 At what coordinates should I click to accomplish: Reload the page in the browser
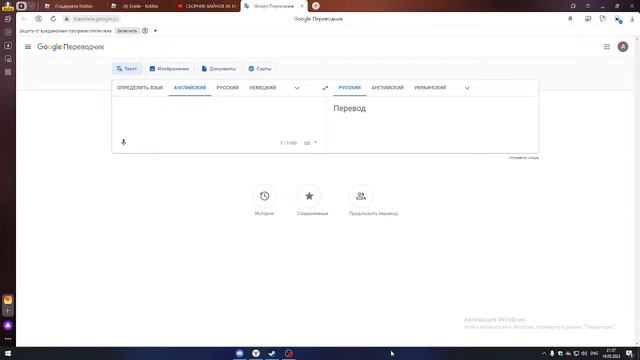point(53,19)
